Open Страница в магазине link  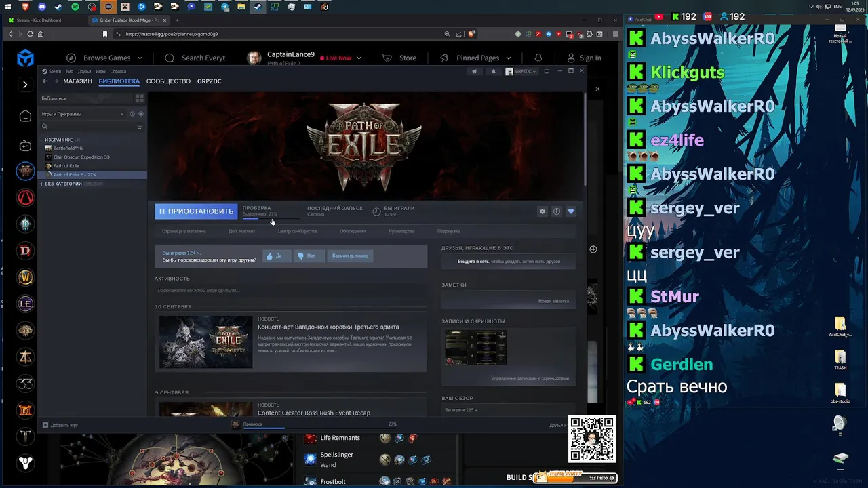[x=184, y=231]
